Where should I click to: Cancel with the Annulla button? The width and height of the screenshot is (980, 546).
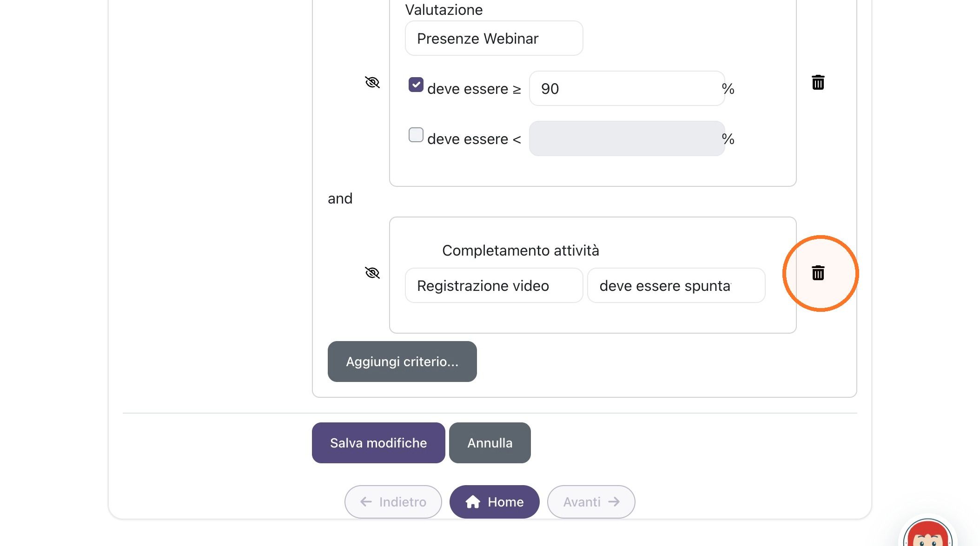490,443
